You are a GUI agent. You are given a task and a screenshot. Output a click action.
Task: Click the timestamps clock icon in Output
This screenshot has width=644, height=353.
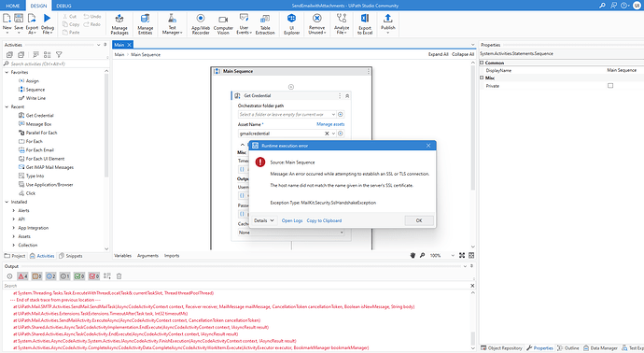tap(9, 276)
